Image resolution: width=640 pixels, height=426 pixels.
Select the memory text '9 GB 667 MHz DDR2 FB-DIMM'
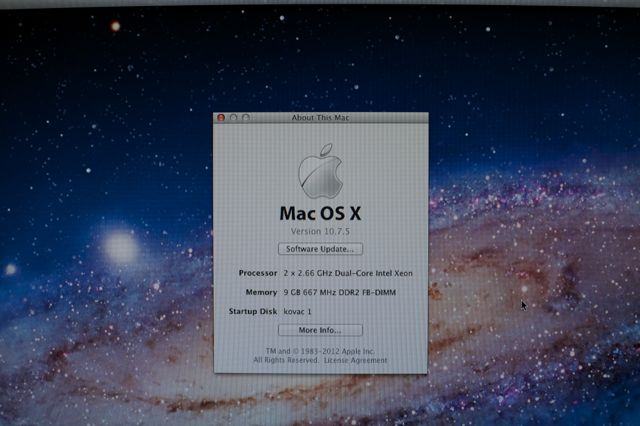point(340,292)
